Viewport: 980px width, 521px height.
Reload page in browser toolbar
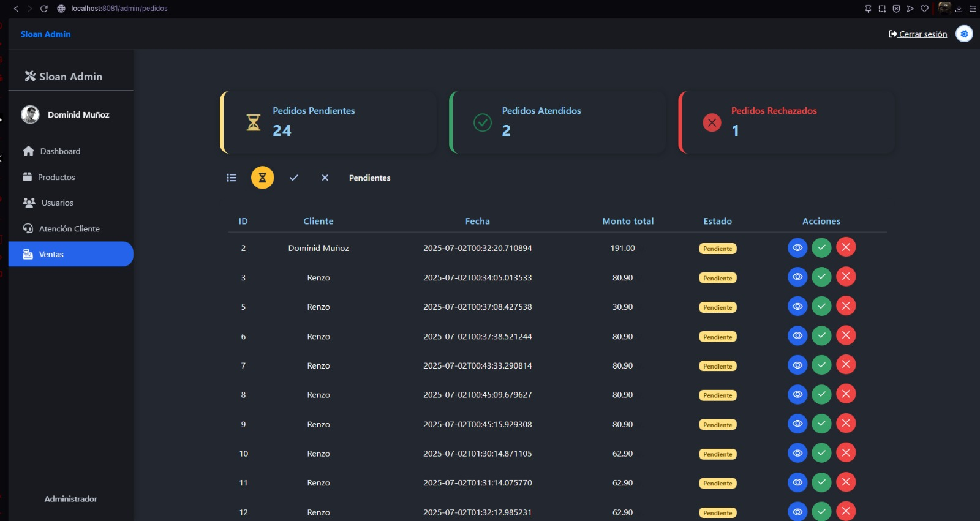point(43,9)
